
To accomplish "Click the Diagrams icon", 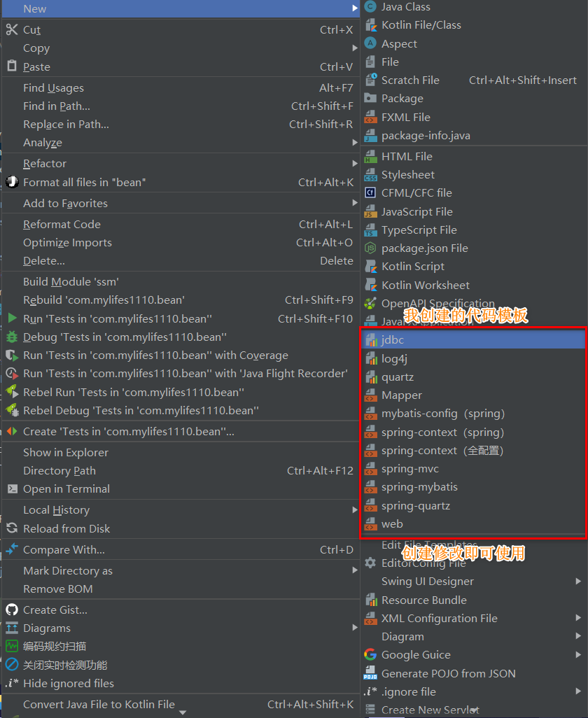I will coord(12,628).
